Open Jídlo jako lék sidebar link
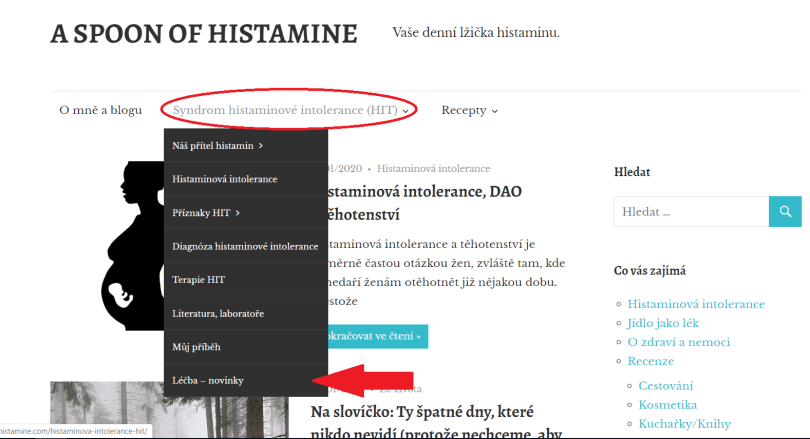This screenshot has width=810, height=439. coord(663,323)
